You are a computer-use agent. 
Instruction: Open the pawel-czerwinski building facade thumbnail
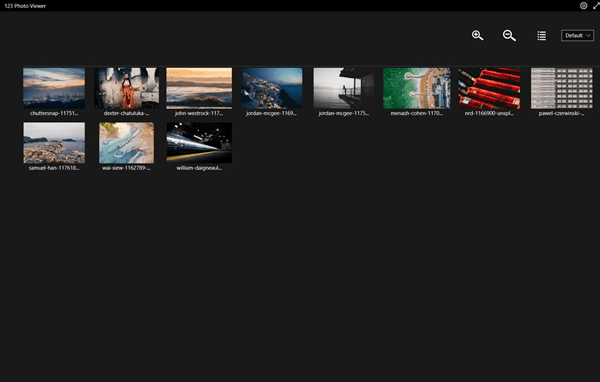pos(561,88)
